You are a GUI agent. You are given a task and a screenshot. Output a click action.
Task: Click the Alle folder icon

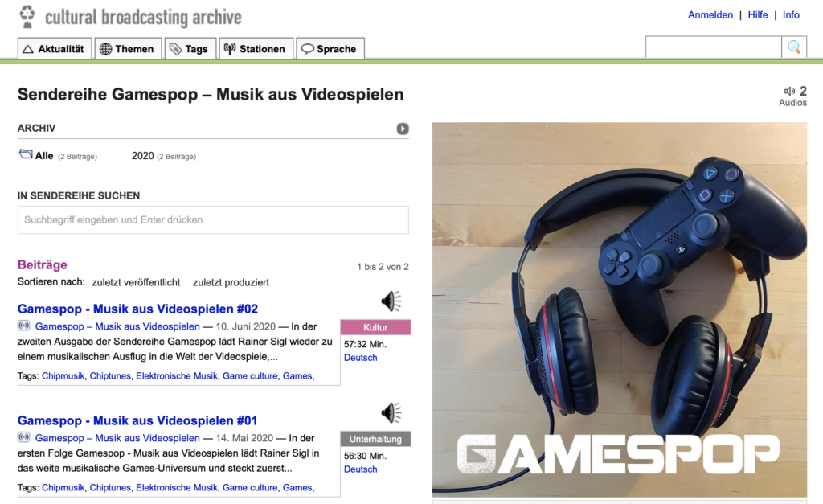pos(26,154)
